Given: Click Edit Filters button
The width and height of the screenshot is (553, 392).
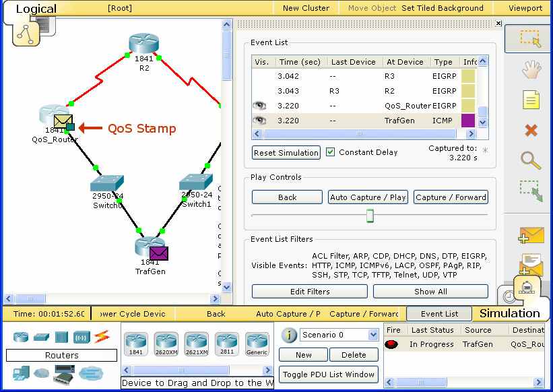Looking at the screenshot, I should pyautogui.click(x=310, y=292).
